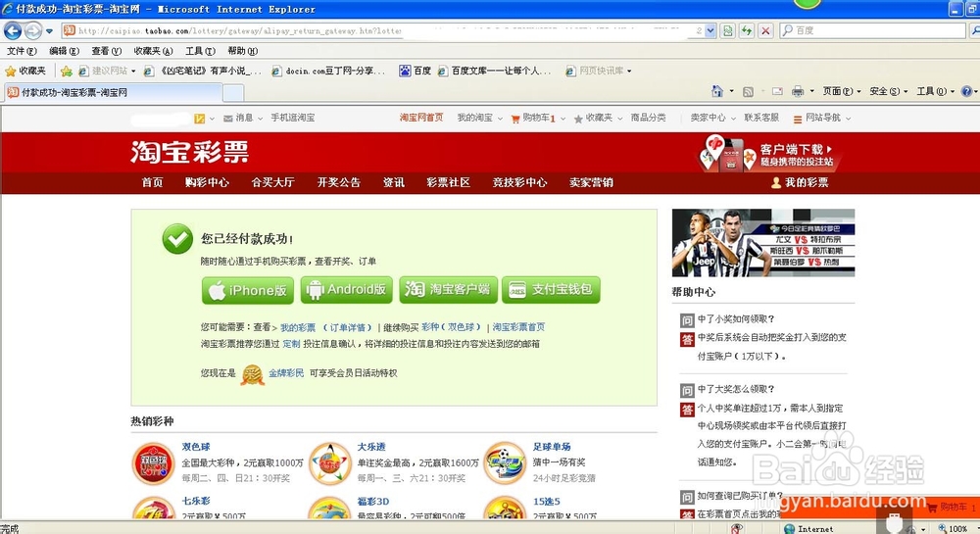Open 我的彩票 with the person icon
980x534 pixels.
click(x=800, y=182)
